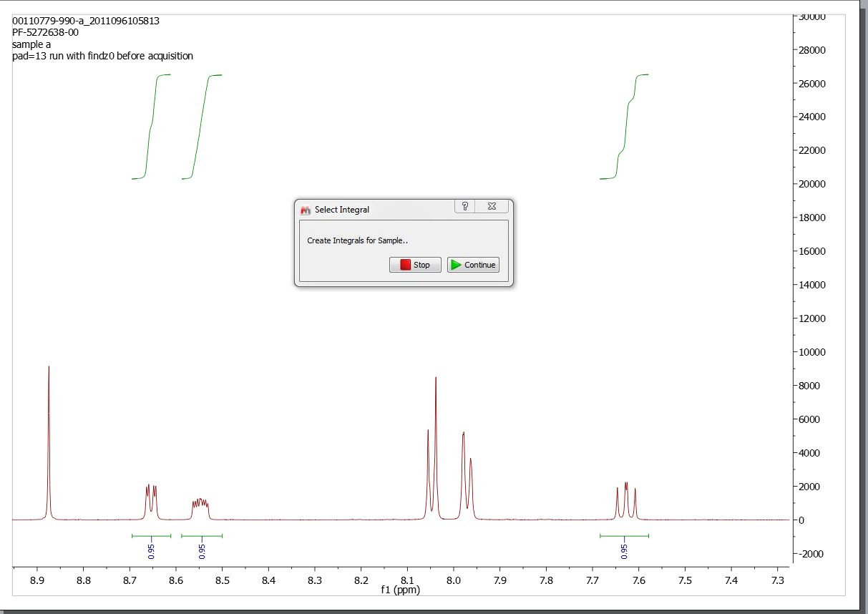The image size is (868, 614).
Task: Click the Mnova icon in the dialog title bar
Action: coord(306,210)
